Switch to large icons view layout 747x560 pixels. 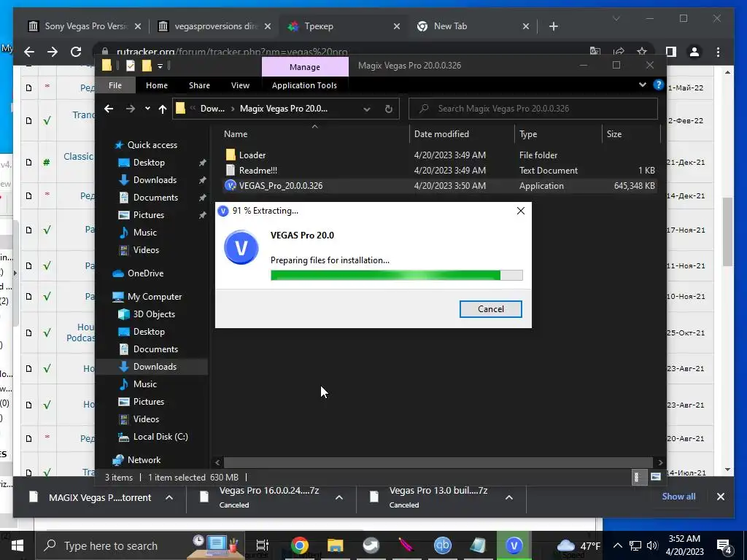coord(656,477)
